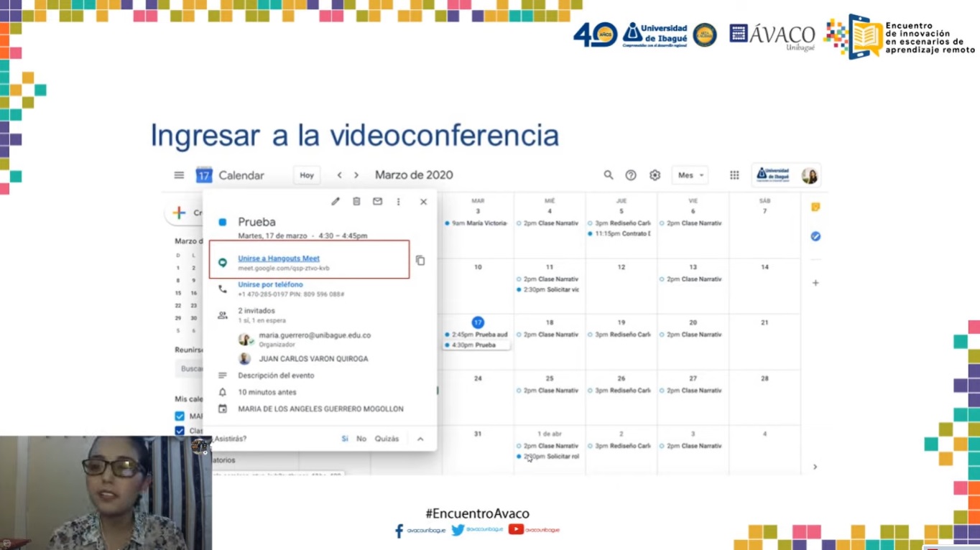Image resolution: width=980 pixels, height=550 pixels.
Task: Open 3pm Rediseño Carl event on day 19
Action: [619, 335]
